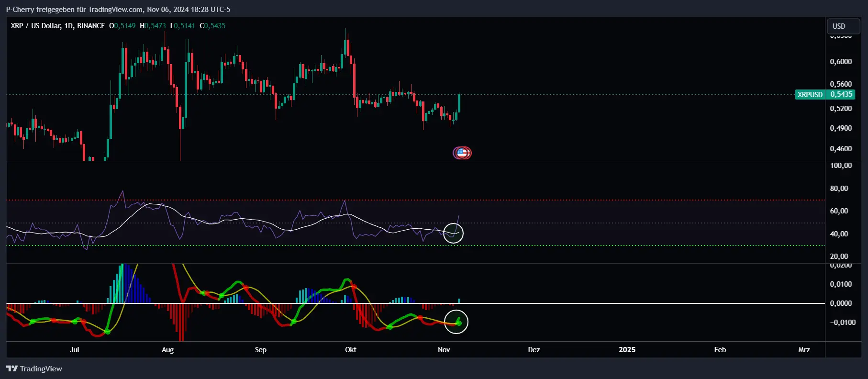Click the 0,5600 price scale label

(x=841, y=84)
